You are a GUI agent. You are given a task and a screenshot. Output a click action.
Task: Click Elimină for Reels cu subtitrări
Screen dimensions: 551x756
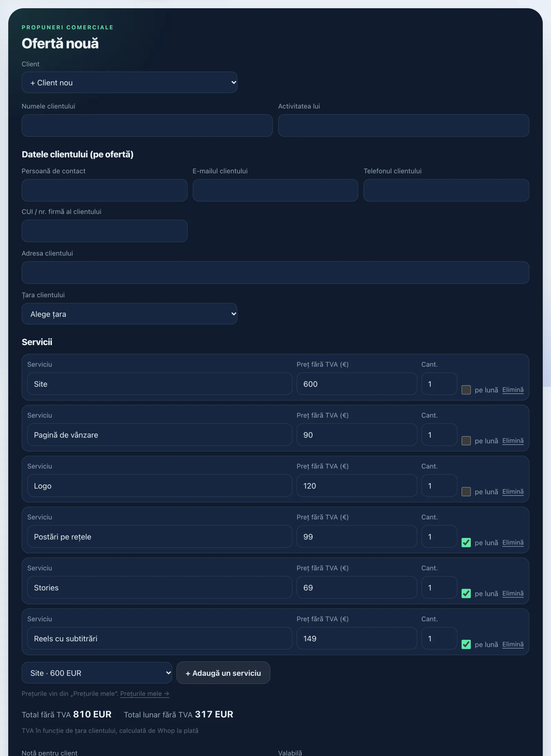point(513,645)
